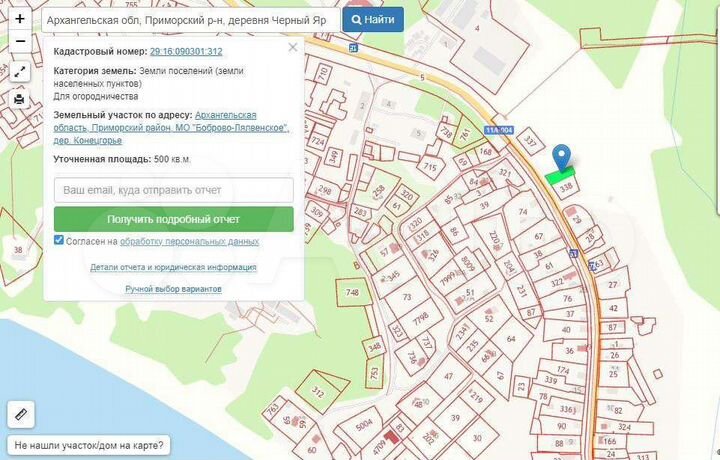Screen dimensions: 720x460
Task: Focus the address search field
Action: 191,20
